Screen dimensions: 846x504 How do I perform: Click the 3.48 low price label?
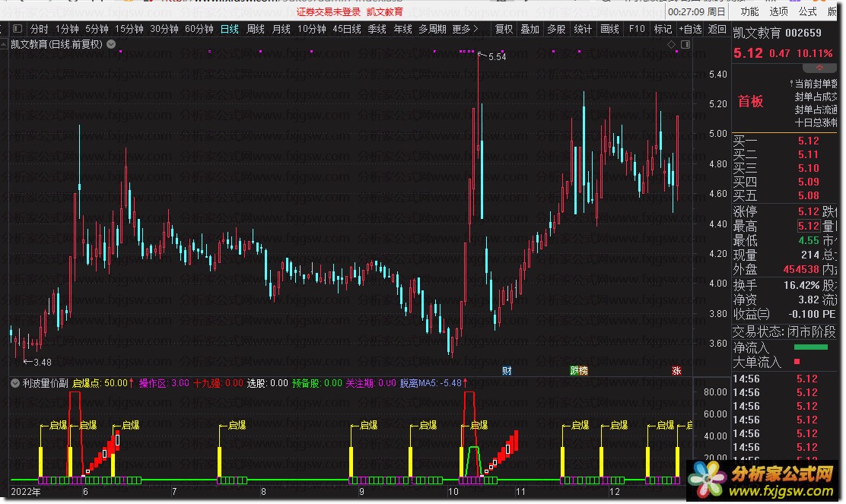[42, 363]
